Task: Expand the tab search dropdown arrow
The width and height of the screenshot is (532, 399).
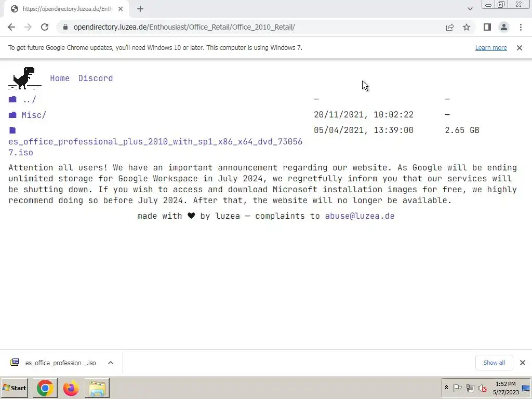Action: tap(470, 9)
